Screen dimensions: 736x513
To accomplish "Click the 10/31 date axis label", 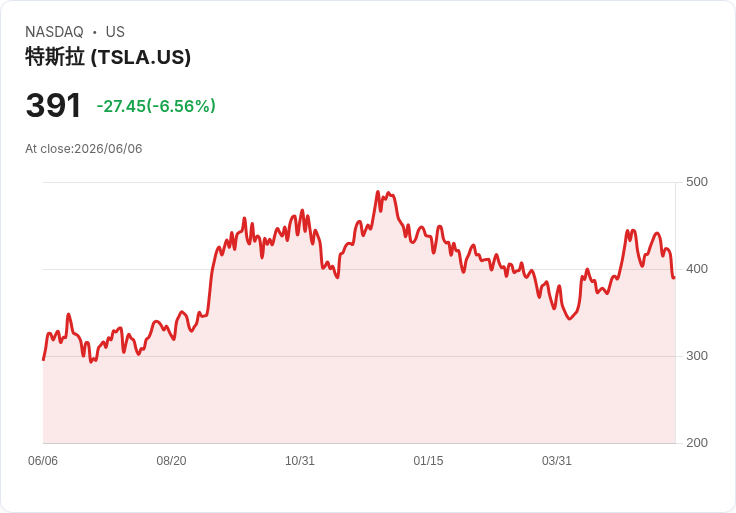I will [300, 460].
